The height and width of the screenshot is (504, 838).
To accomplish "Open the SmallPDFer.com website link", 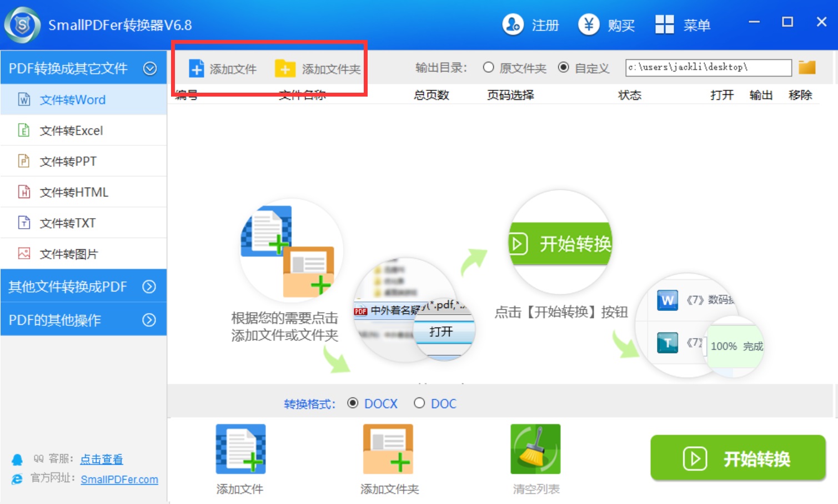I will (119, 479).
